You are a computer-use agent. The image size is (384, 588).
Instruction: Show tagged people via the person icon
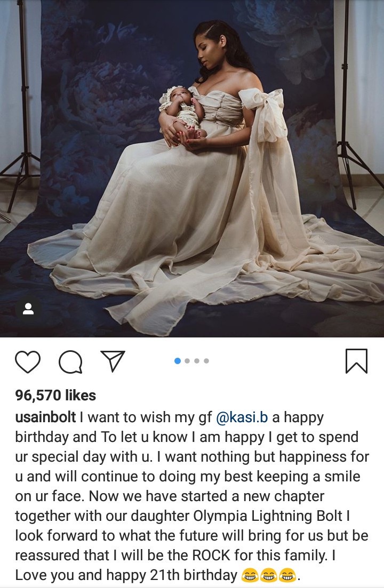point(28,309)
